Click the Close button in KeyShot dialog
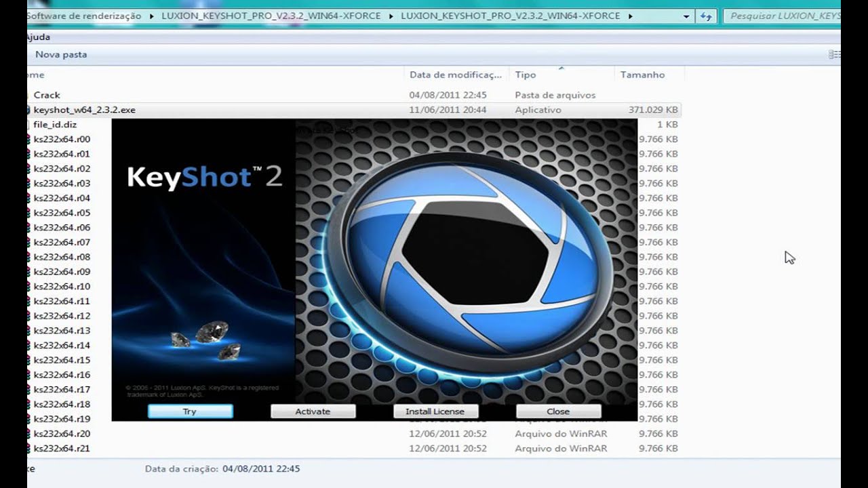This screenshot has width=868, height=488. pyautogui.click(x=558, y=411)
